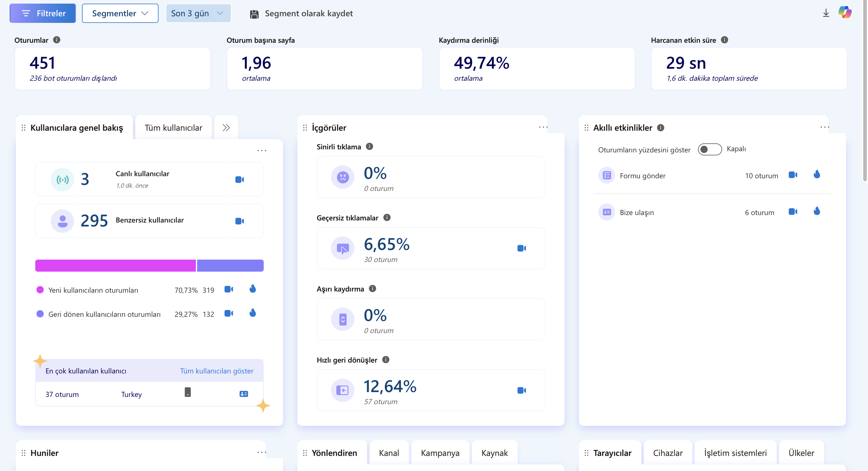Viewport: 868px width, 471px height.
Task: Open the Filtreler filter panel
Action: pyautogui.click(x=42, y=14)
